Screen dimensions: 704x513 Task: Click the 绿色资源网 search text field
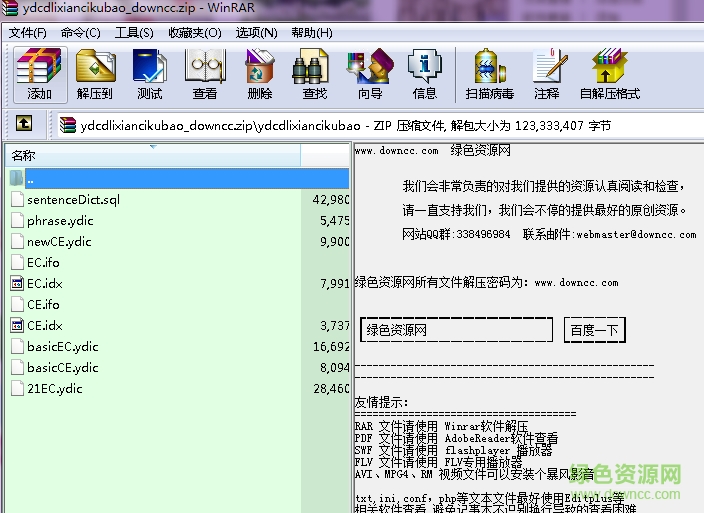[456, 330]
